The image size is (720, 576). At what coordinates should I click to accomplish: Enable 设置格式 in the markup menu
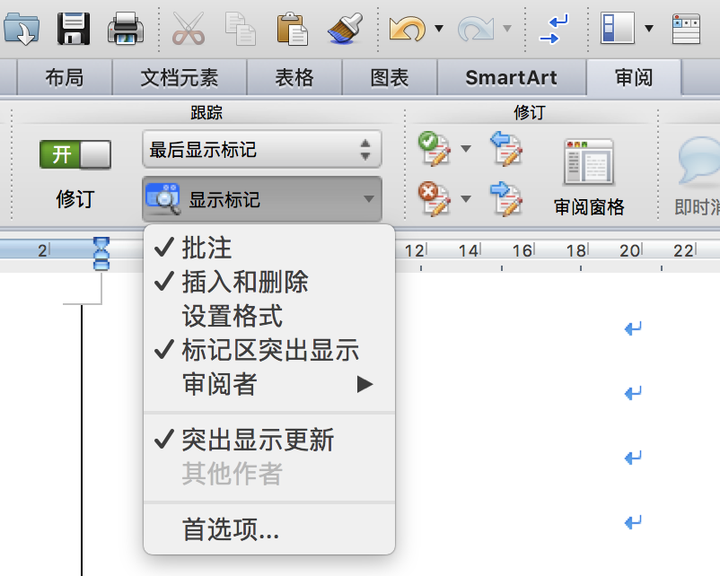(269, 316)
